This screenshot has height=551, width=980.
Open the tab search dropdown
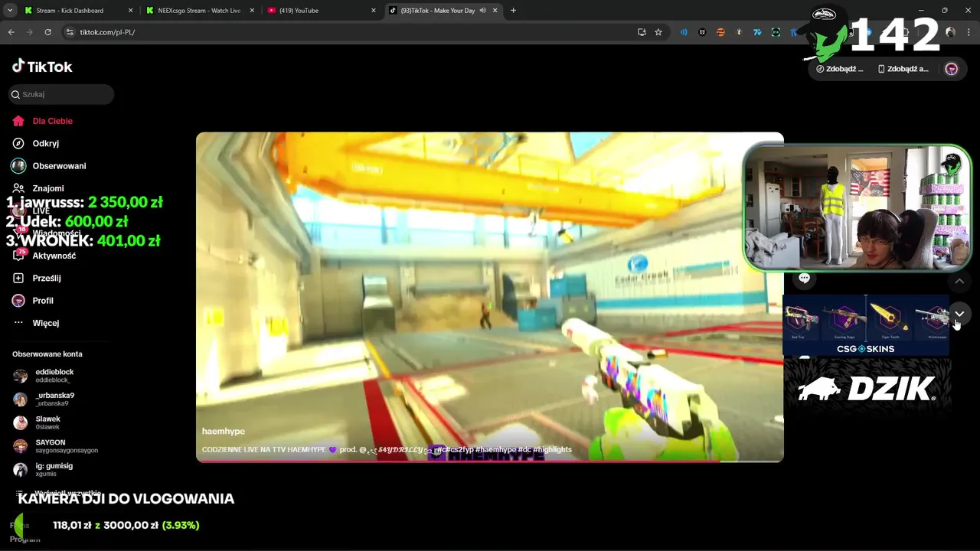pyautogui.click(x=9, y=11)
